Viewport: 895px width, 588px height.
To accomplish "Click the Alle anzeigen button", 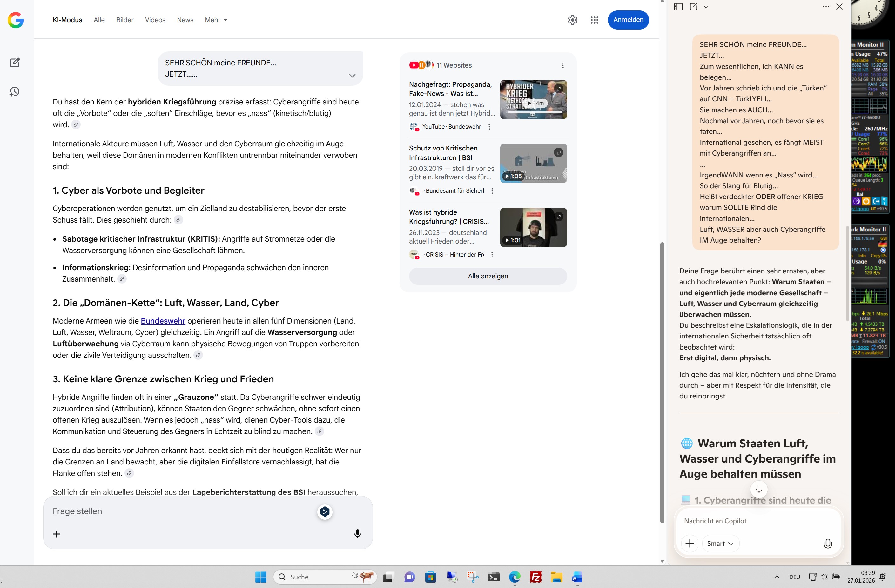I will click(488, 276).
